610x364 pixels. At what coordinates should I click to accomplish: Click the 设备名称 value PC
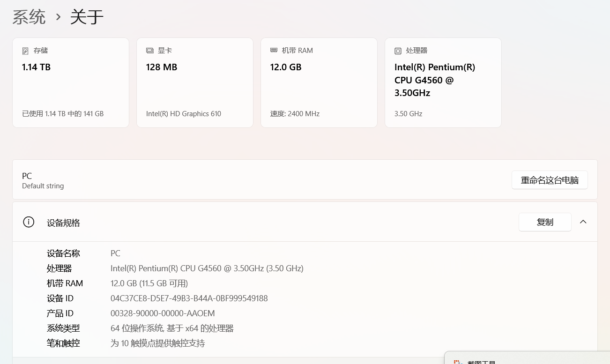(115, 253)
